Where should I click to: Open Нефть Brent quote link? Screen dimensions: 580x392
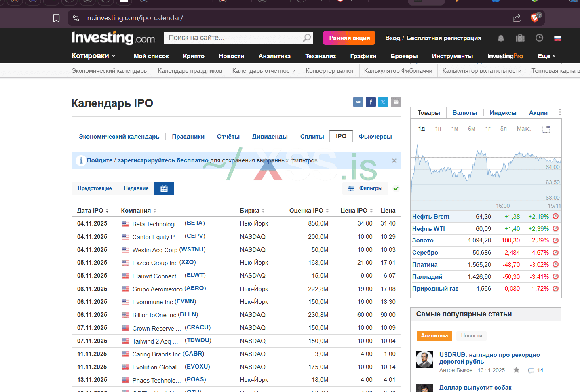[x=431, y=217]
